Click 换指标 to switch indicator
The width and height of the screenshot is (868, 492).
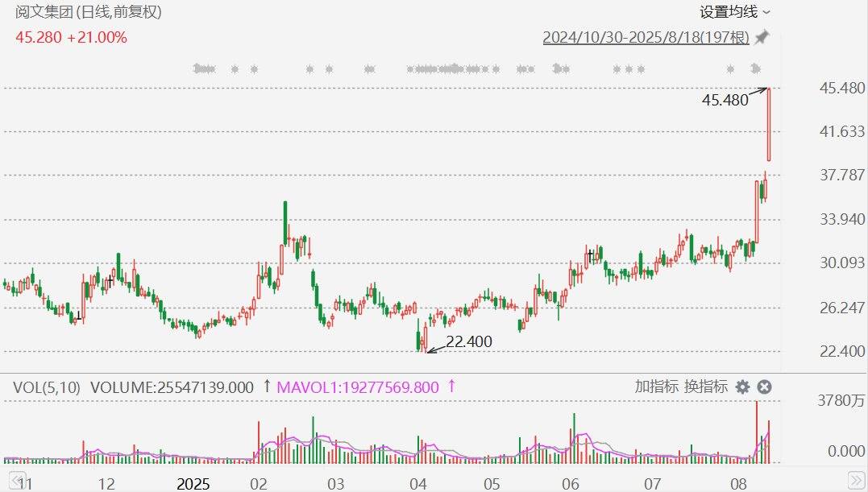(706, 387)
